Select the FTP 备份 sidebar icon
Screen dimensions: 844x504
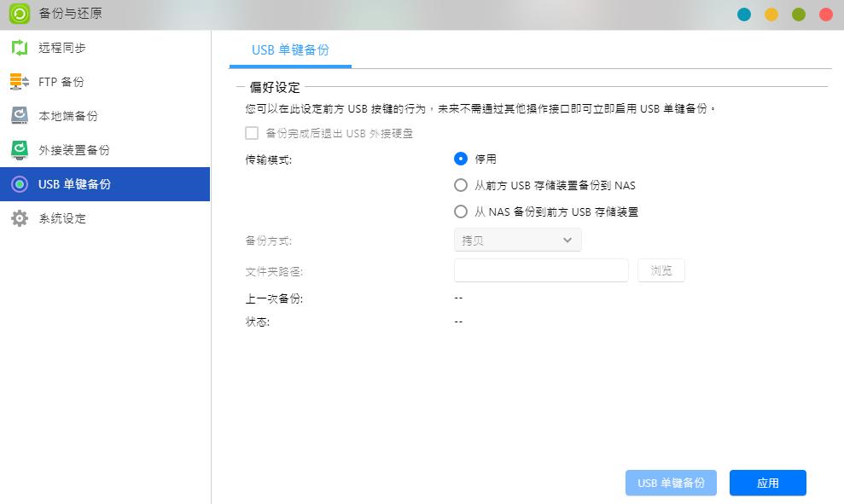17,82
